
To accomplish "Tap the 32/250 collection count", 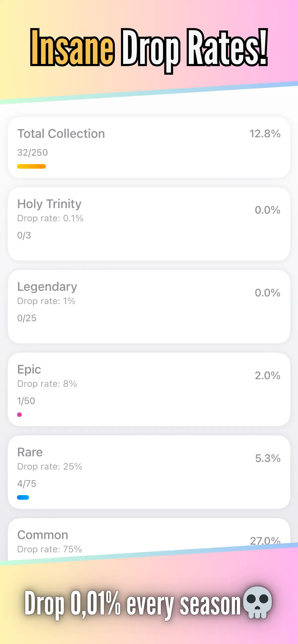I will pos(32,153).
